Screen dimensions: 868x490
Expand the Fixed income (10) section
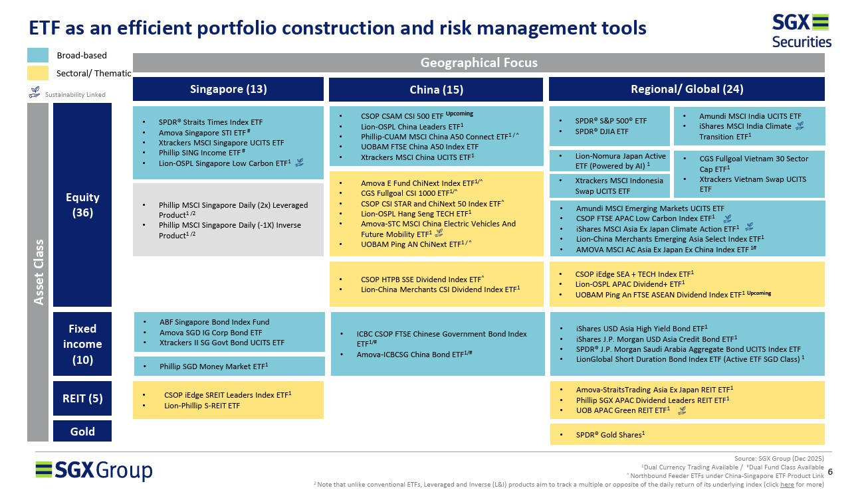pyautogui.click(x=82, y=344)
